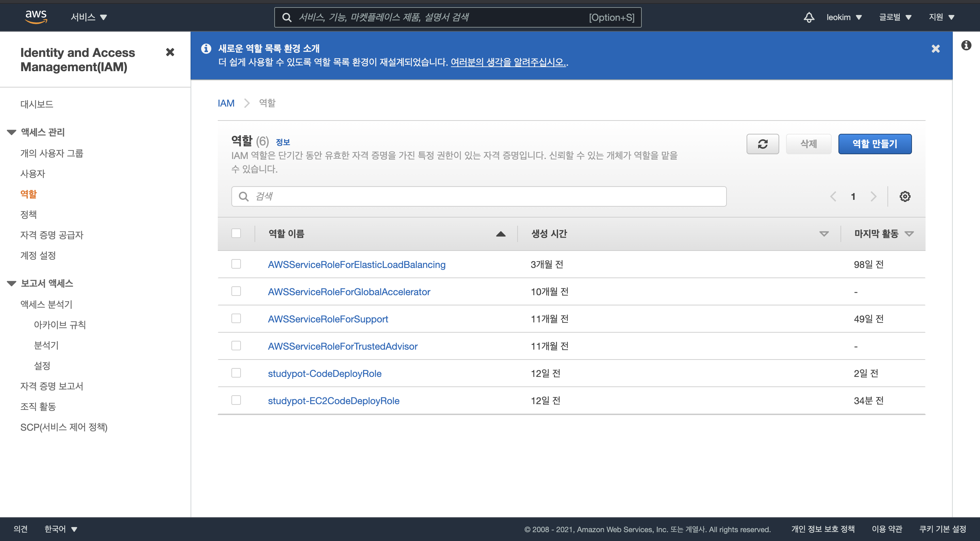The height and width of the screenshot is (541, 980).
Task: Click the IAM breadcrumb link
Action: point(226,103)
